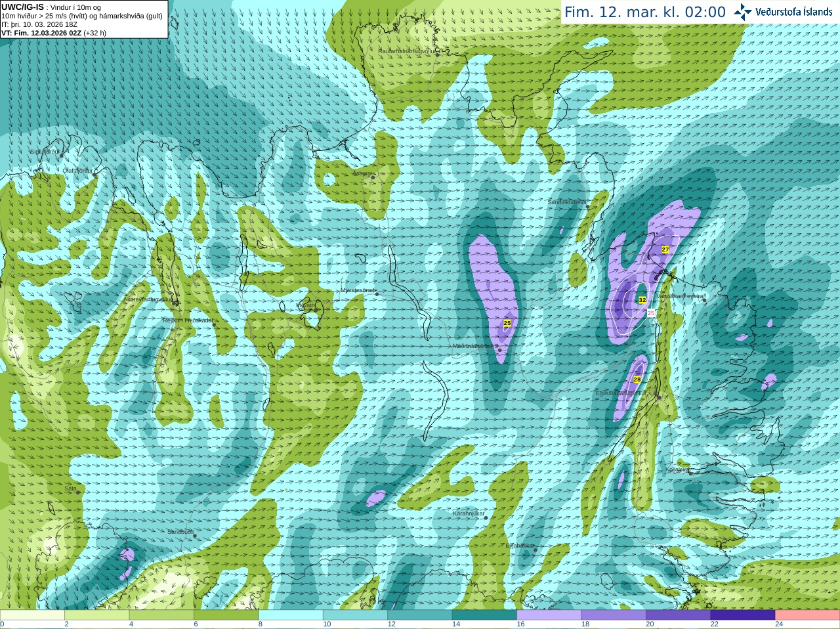
Task: Click the Vatnsskarð eystra station label
Action: pyautogui.click(x=681, y=296)
